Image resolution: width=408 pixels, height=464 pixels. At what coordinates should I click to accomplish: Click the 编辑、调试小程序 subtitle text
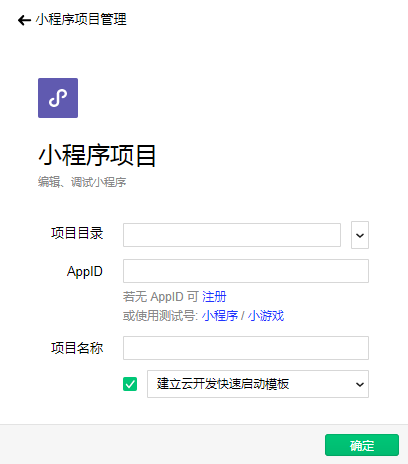[x=82, y=182]
